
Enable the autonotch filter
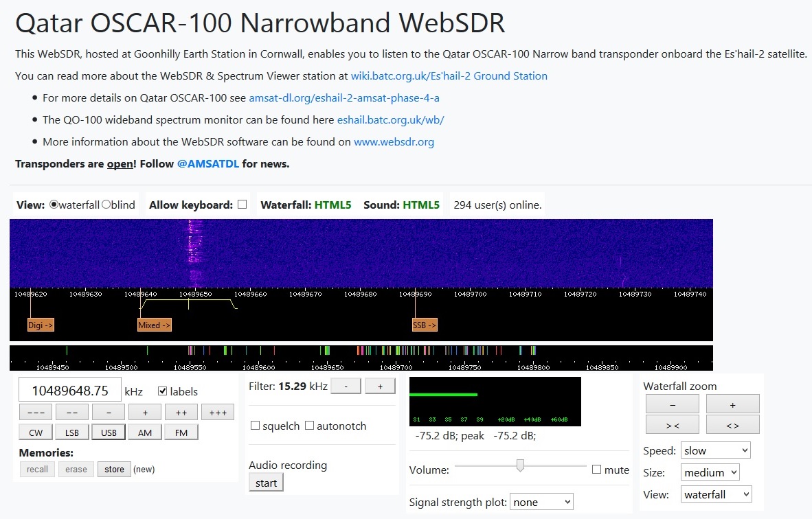coord(309,426)
